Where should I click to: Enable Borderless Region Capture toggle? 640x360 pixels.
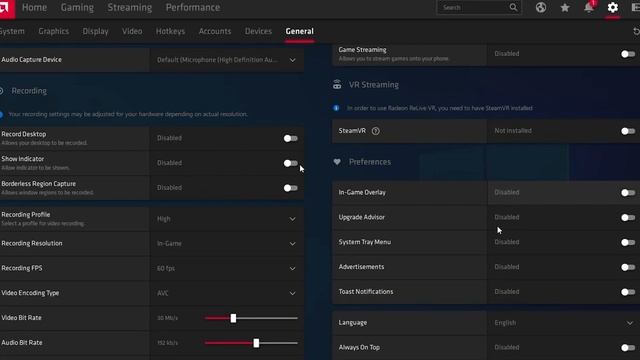pyautogui.click(x=291, y=188)
